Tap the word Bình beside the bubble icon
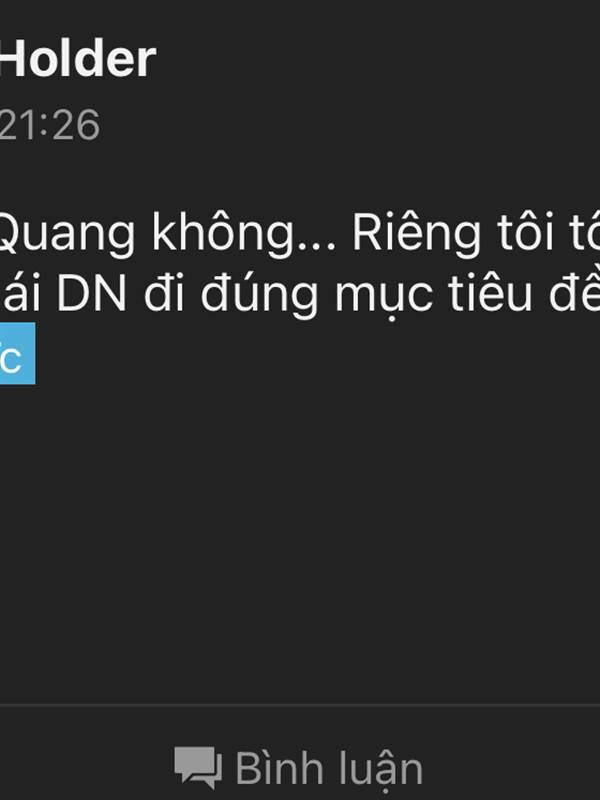This screenshot has height=800, width=600. pyautogui.click(x=279, y=767)
